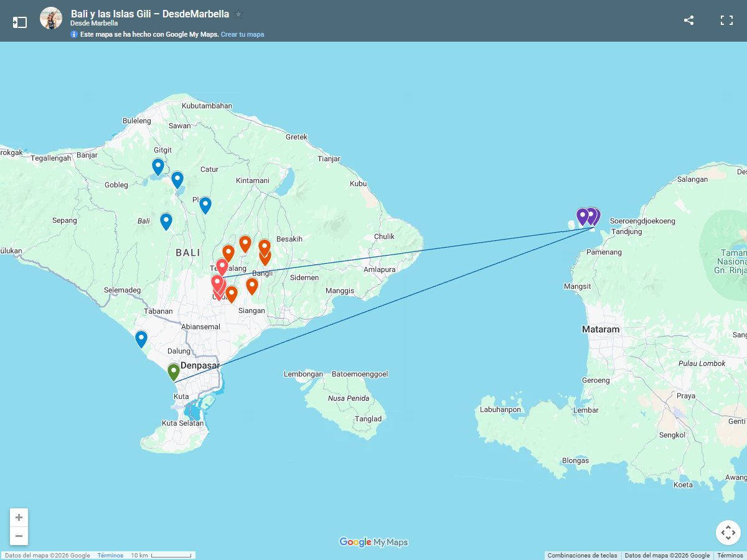747x560 pixels.
Task: Select the orange pin right of Ubud
Action: tap(232, 294)
